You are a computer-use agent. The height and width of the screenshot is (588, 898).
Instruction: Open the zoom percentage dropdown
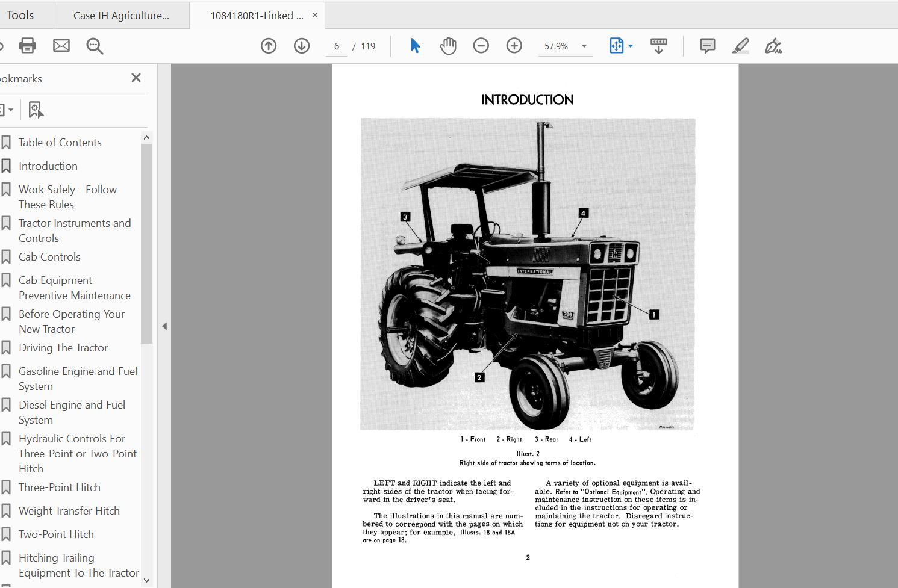582,45
